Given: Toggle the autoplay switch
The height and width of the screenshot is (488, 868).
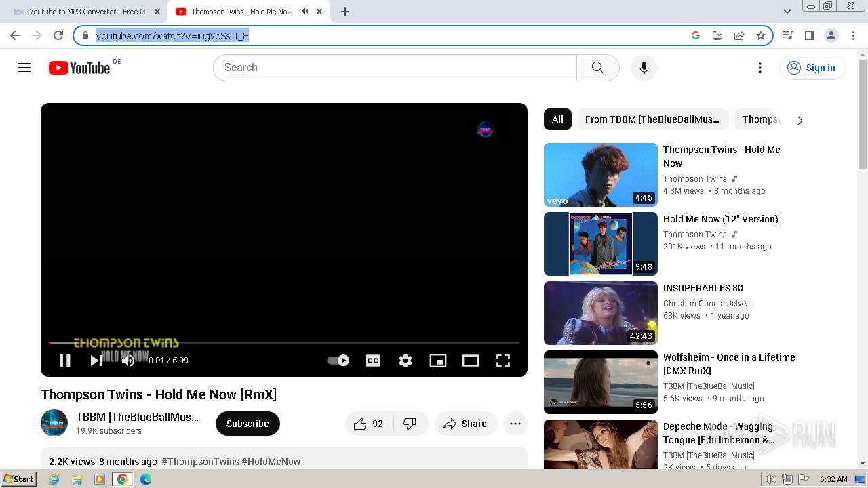Looking at the screenshot, I should [338, 361].
